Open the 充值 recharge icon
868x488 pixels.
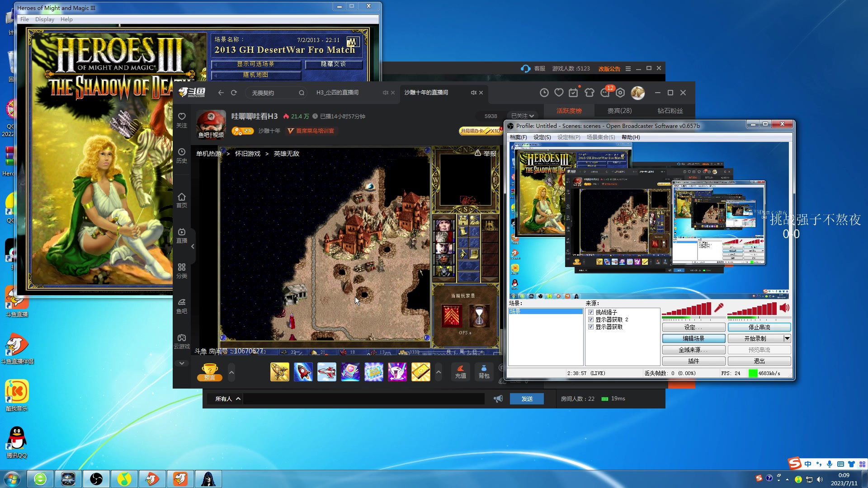[x=461, y=371]
